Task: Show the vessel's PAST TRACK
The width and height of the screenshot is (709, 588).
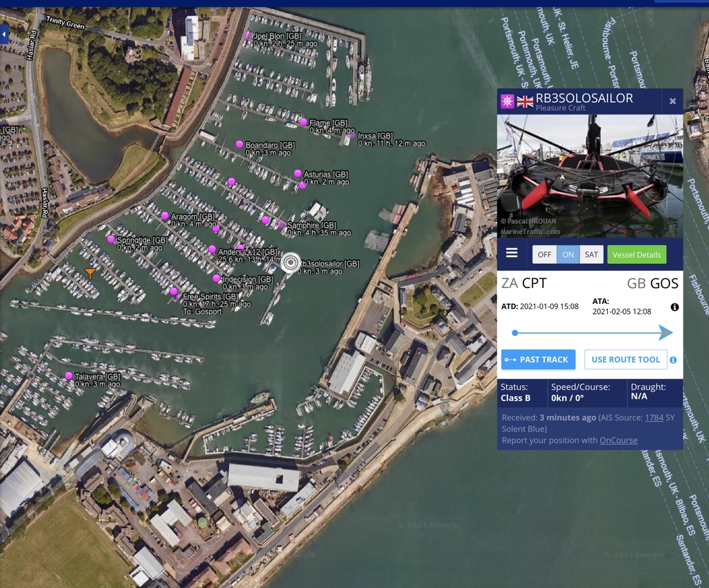Action: (x=538, y=359)
